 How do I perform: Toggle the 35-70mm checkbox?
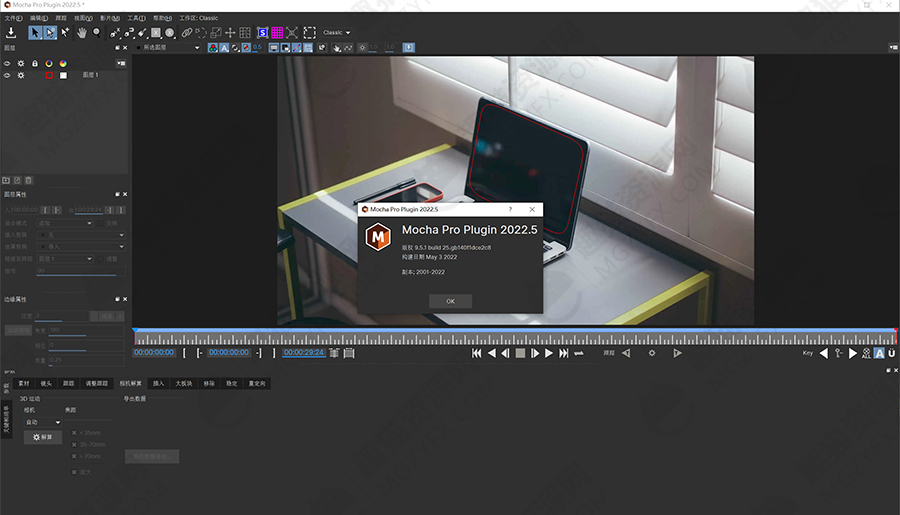(74, 444)
